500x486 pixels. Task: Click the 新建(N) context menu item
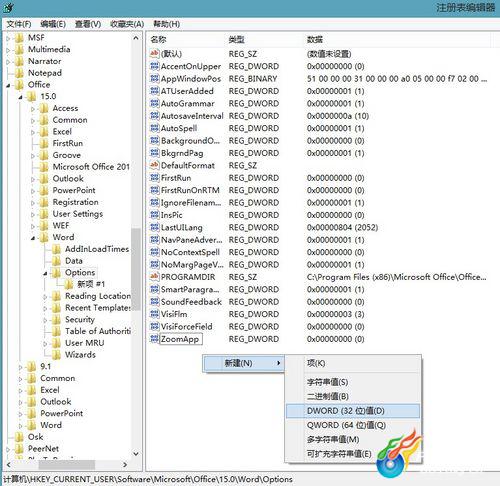[x=243, y=363]
